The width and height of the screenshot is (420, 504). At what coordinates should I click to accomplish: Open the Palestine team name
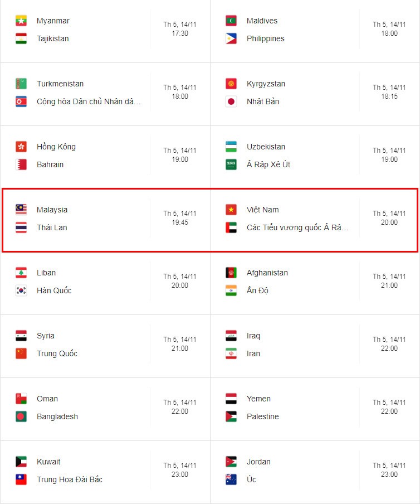click(x=263, y=416)
